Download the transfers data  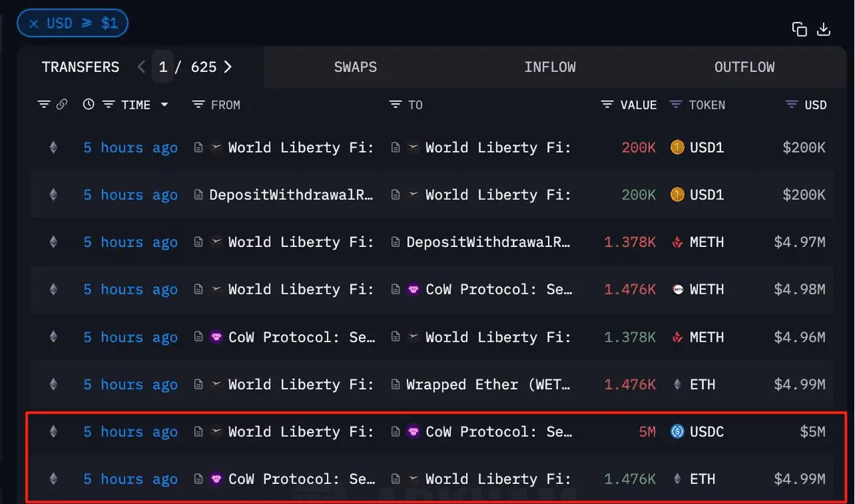824,29
